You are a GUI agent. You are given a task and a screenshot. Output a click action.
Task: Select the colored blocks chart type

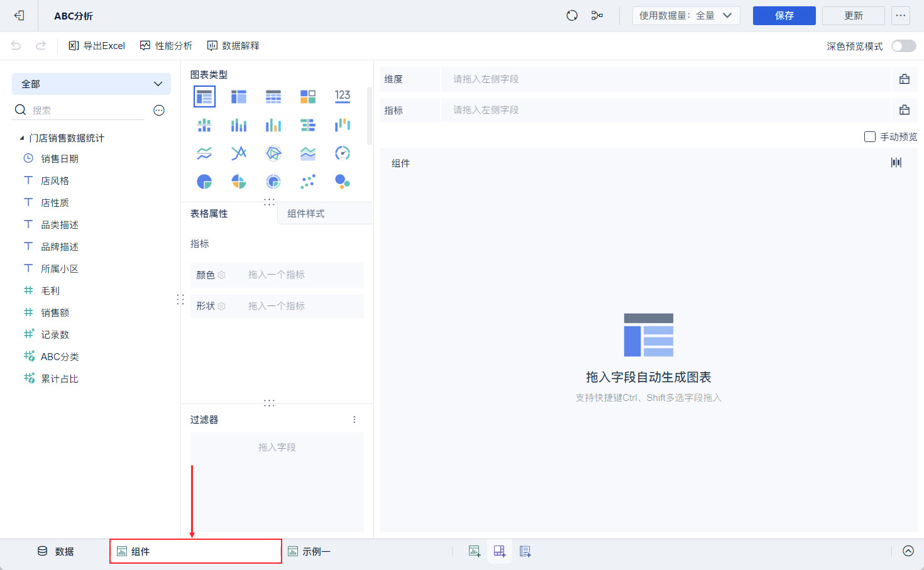click(x=308, y=97)
